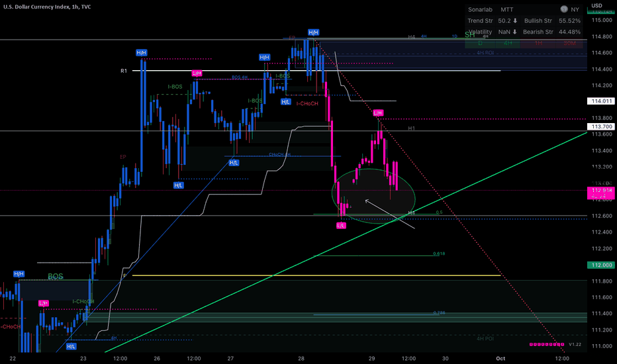617x364 pixels.
Task: Click the green I-CHoCH label
Action: pyautogui.click(x=83, y=301)
